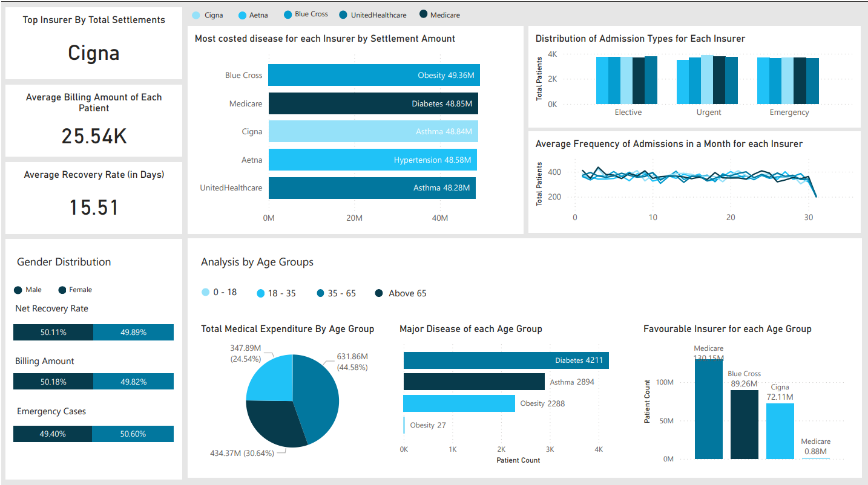
Task: Click the 'Gender Distribution' heading
Action: click(x=64, y=262)
